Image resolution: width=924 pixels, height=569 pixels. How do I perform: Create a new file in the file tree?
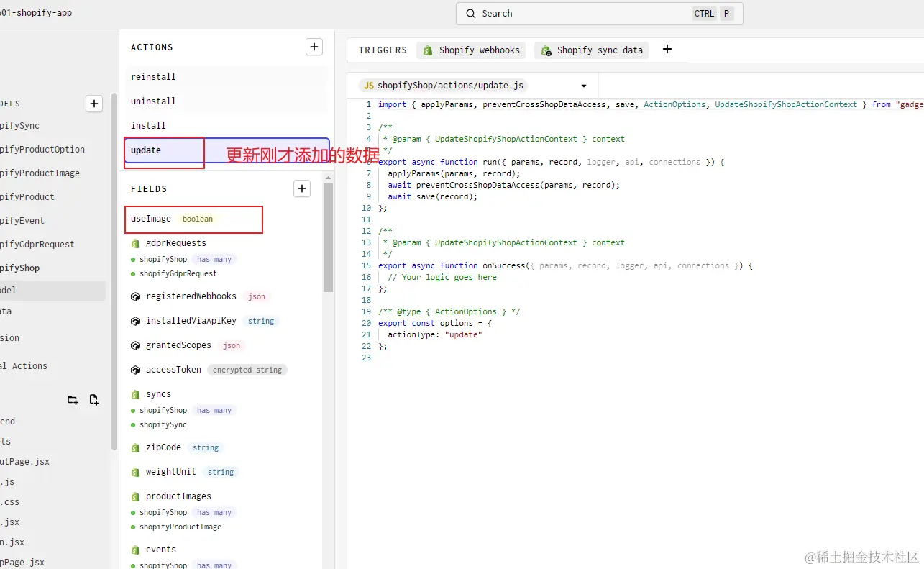pyautogui.click(x=93, y=400)
